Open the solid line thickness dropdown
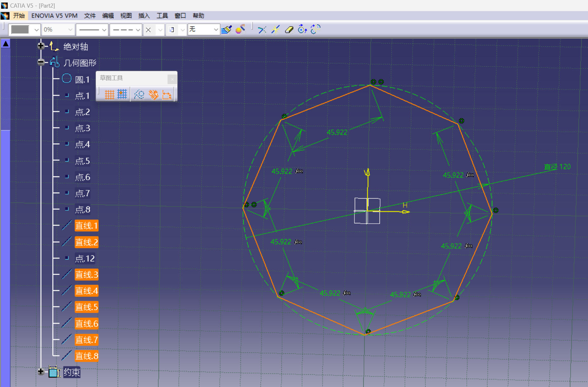 pyautogui.click(x=104, y=30)
